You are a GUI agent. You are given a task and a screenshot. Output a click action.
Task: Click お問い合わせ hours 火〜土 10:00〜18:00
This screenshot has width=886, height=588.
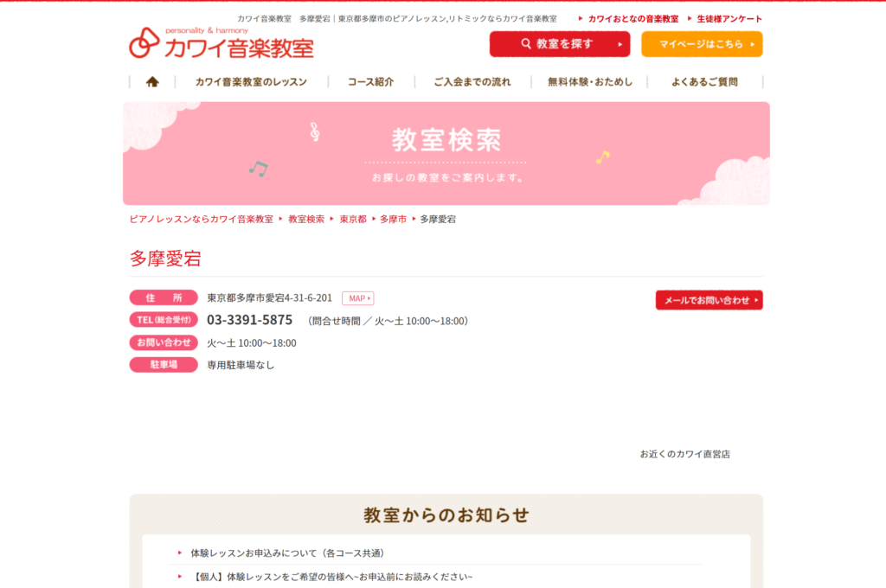(x=252, y=343)
